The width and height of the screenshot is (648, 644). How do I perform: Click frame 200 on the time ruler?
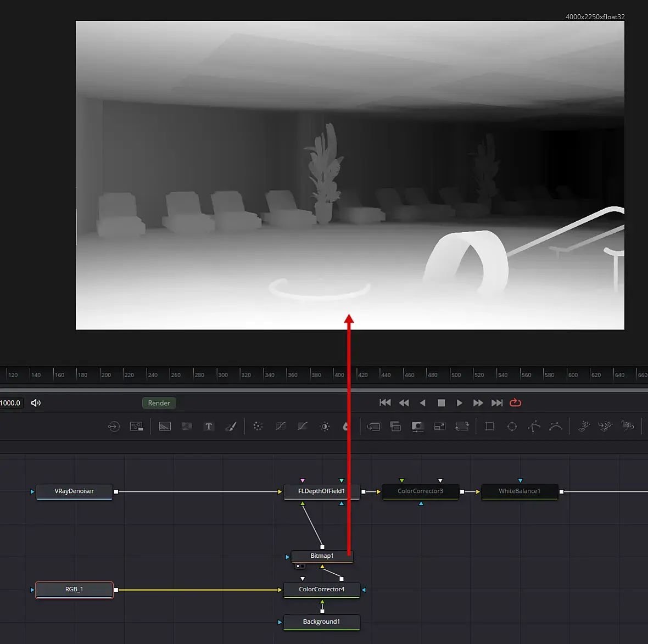pos(106,374)
